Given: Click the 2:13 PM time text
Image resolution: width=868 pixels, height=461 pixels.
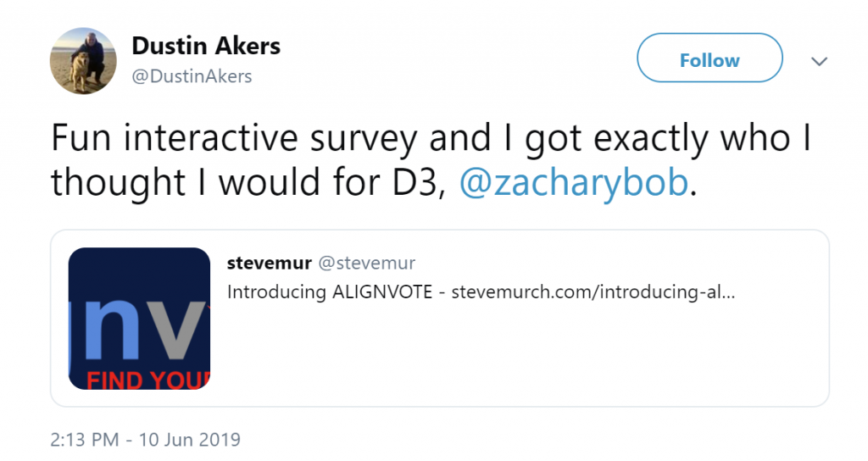Looking at the screenshot, I should (x=84, y=440).
